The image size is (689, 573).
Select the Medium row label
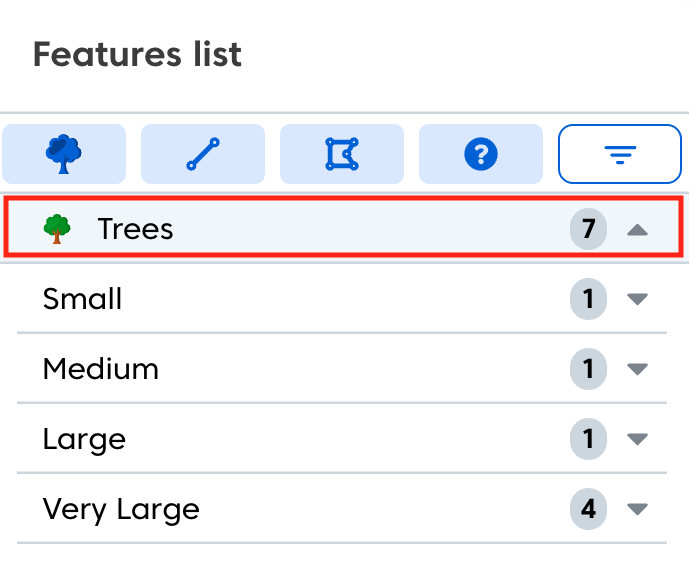(100, 369)
